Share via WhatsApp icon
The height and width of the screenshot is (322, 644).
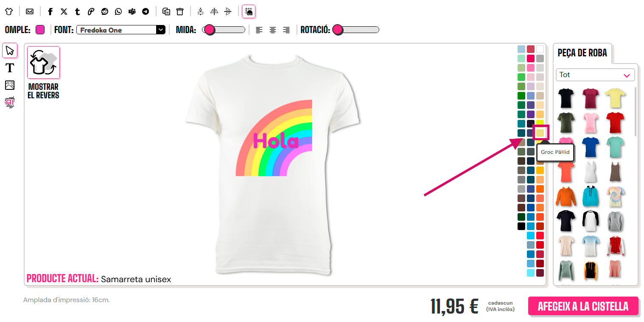pos(118,11)
